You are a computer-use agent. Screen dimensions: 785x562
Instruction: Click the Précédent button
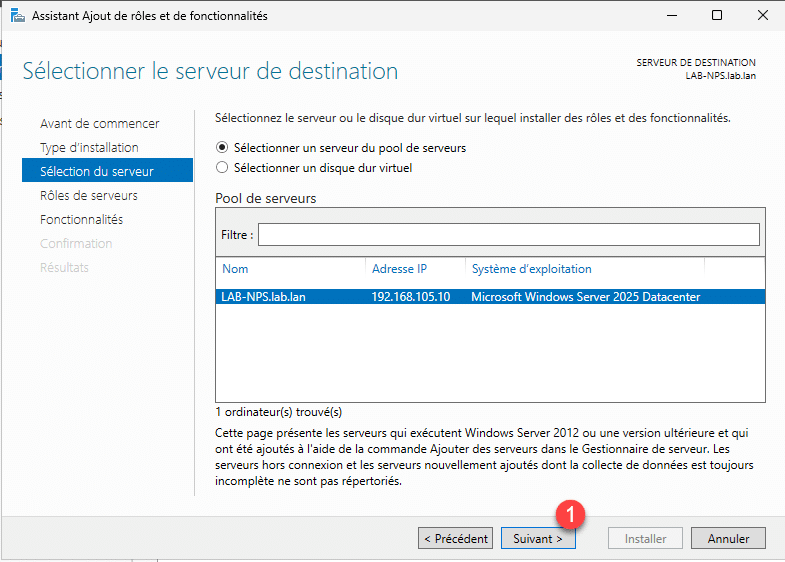(455, 538)
